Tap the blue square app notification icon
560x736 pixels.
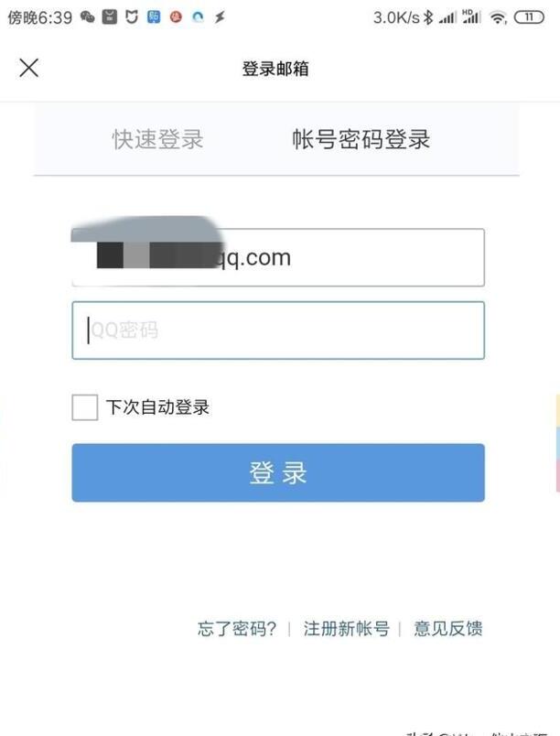[154, 17]
